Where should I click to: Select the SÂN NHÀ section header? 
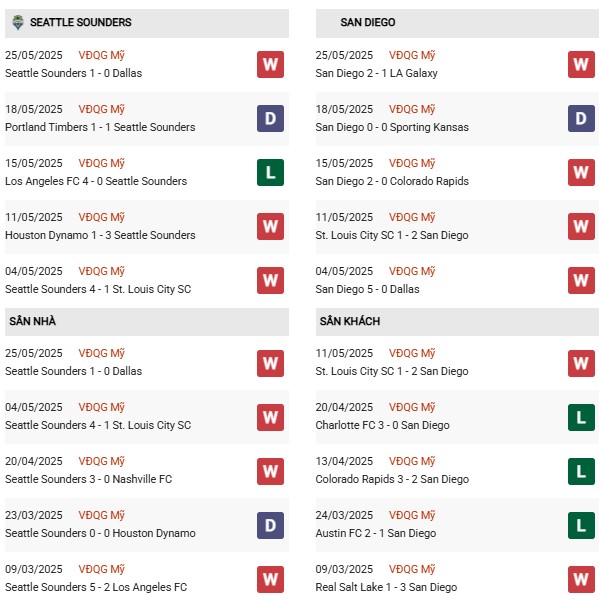[x=147, y=322]
